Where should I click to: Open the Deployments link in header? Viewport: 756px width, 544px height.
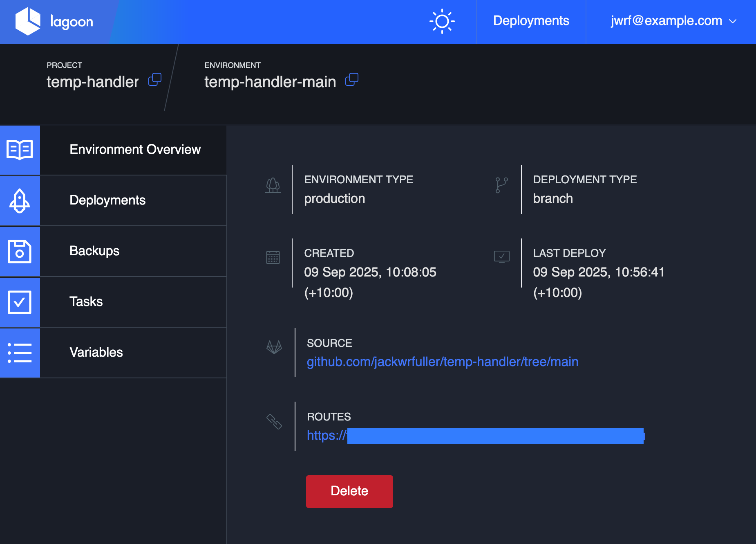pos(531,21)
